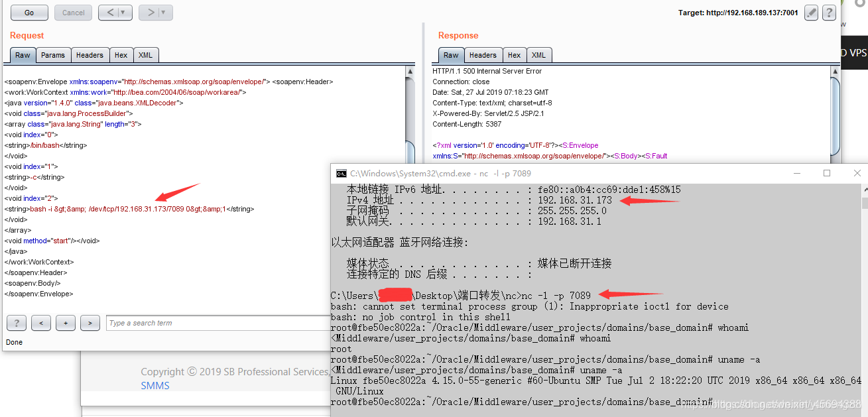Click the default gateway 192.168.31.1 line

(x=473, y=221)
